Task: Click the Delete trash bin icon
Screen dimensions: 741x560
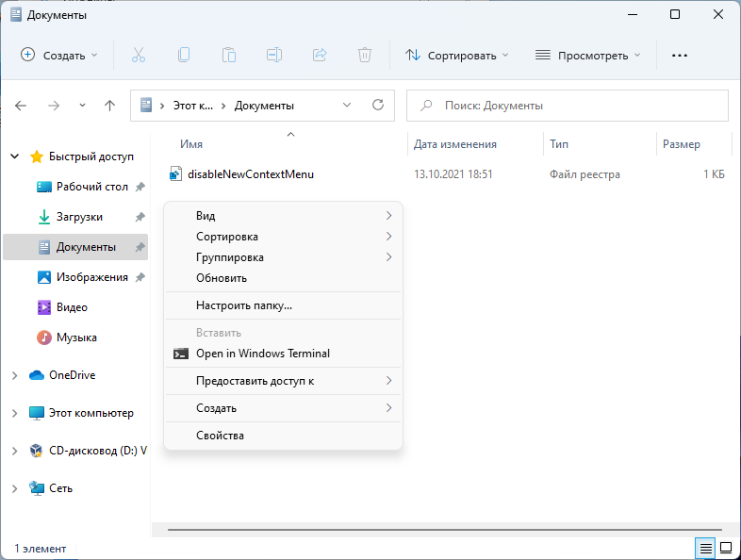Action: coord(364,56)
